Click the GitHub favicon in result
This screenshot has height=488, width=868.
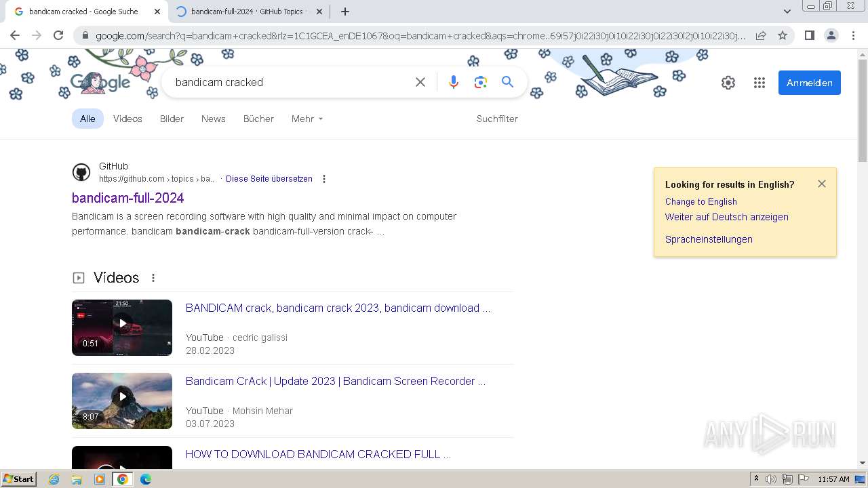pos(81,172)
